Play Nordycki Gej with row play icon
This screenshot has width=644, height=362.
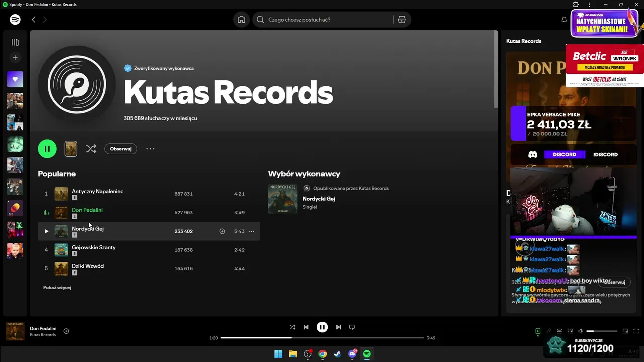(x=46, y=231)
